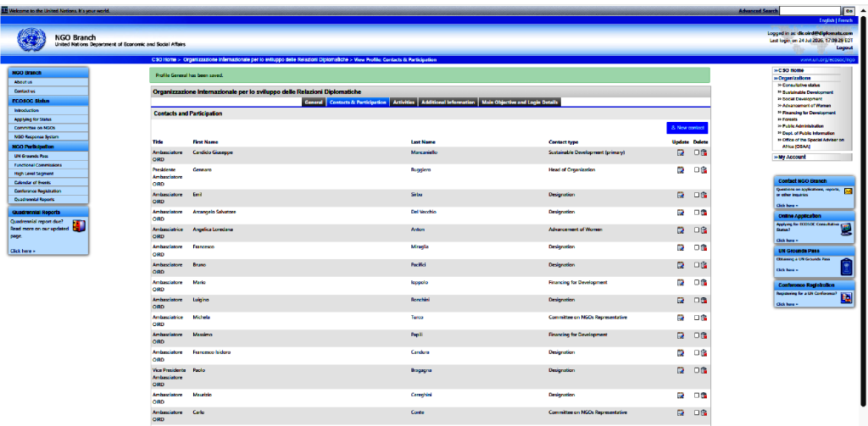Open Consultative status link
This screenshot has height=426, width=868.
[x=800, y=86]
